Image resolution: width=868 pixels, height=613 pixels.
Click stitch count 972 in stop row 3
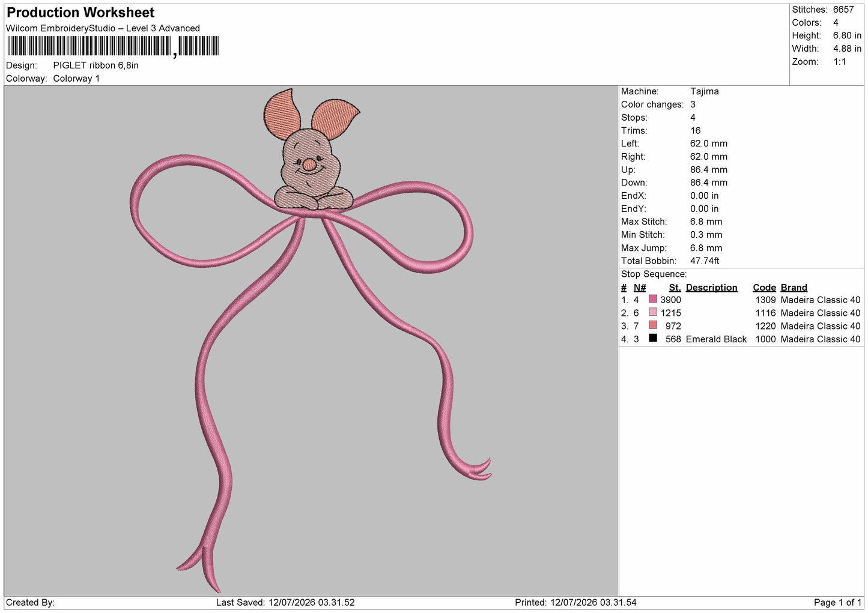coord(673,327)
